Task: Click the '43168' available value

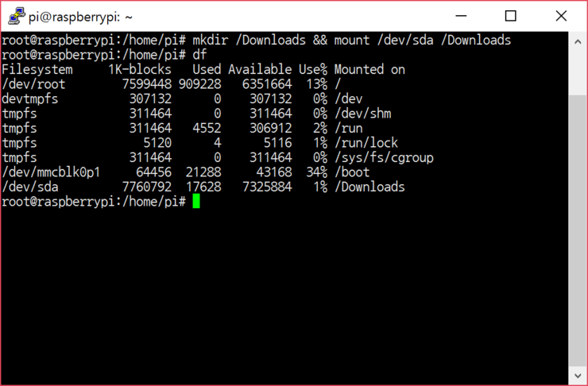Action: 274,172
